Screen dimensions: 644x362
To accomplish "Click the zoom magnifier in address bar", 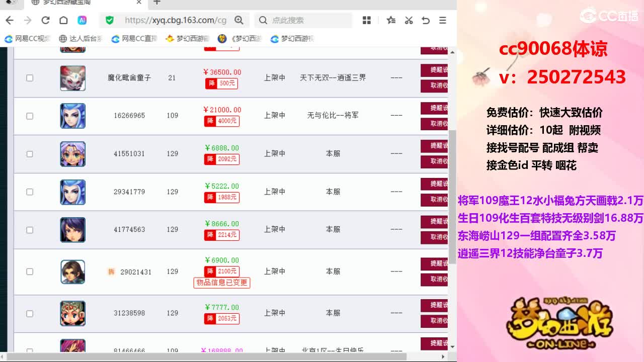I will (x=239, y=20).
